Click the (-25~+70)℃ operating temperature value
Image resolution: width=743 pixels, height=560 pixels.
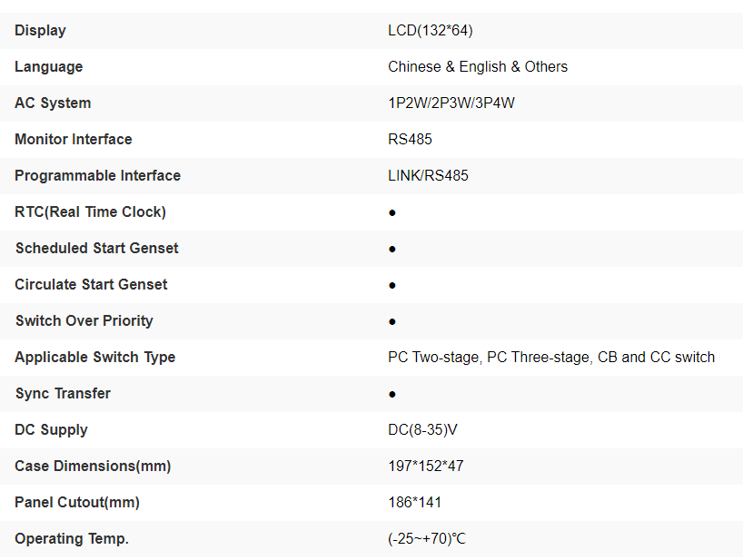pos(426,539)
